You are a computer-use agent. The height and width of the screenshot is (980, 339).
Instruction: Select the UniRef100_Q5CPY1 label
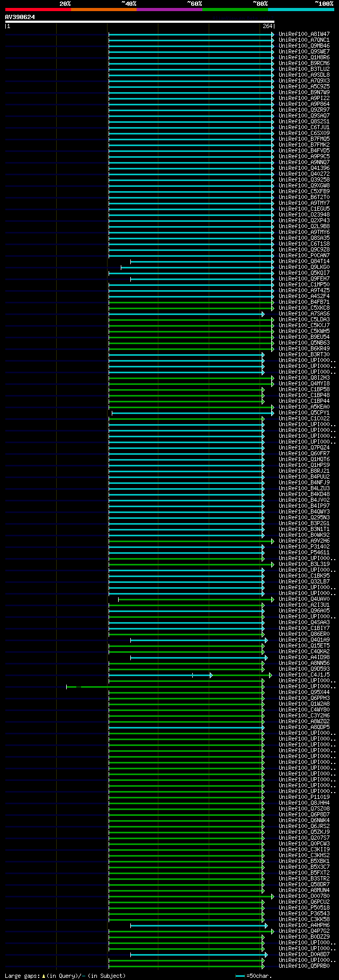click(304, 412)
